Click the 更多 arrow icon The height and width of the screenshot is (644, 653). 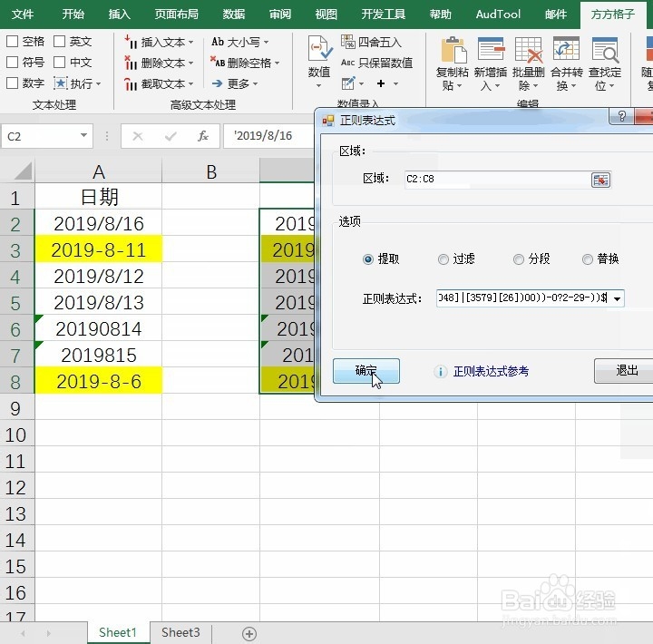click(217, 83)
